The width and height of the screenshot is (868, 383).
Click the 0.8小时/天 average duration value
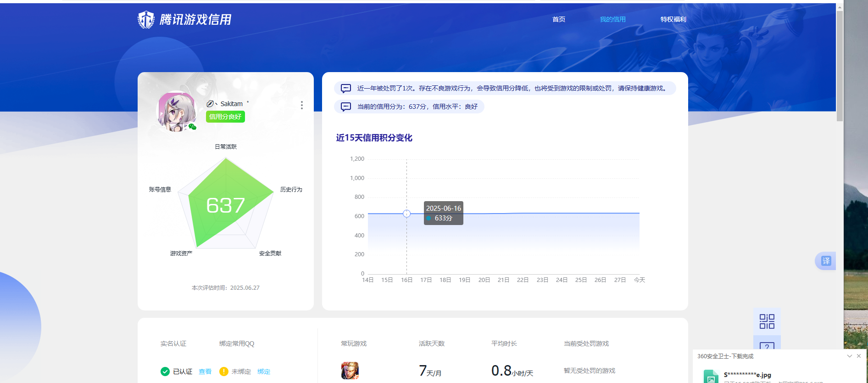coord(512,371)
